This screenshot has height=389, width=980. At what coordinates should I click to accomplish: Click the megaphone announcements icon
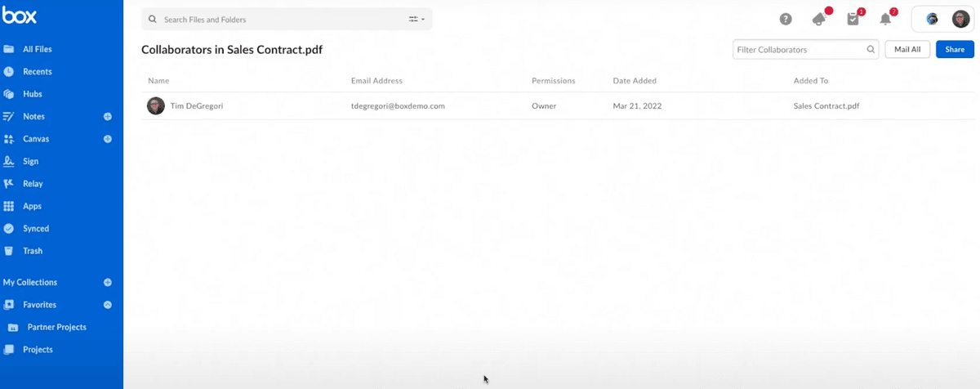pyautogui.click(x=819, y=20)
